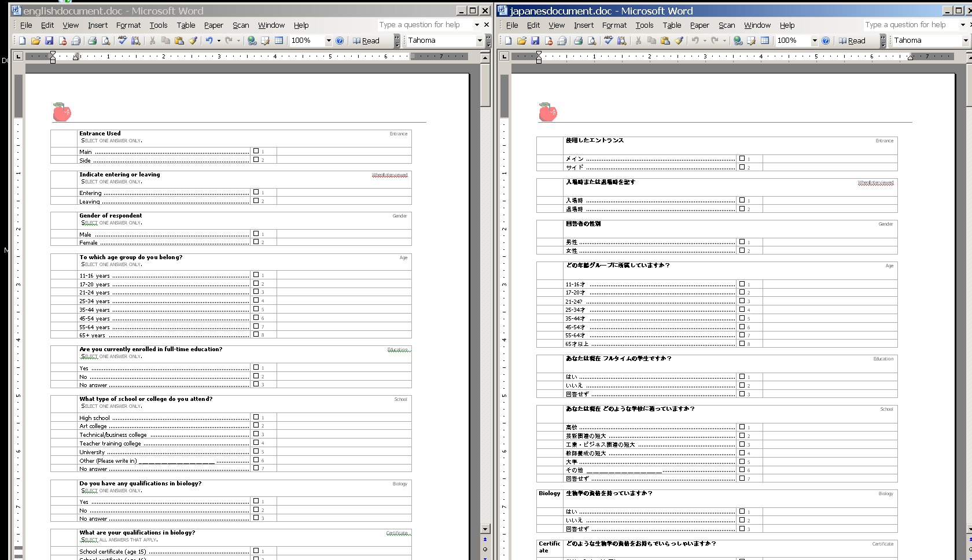This screenshot has width=972, height=560.
Task: Open the Zoom percentage dropdown in englishdocument.doc
Action: pos(329,40)
